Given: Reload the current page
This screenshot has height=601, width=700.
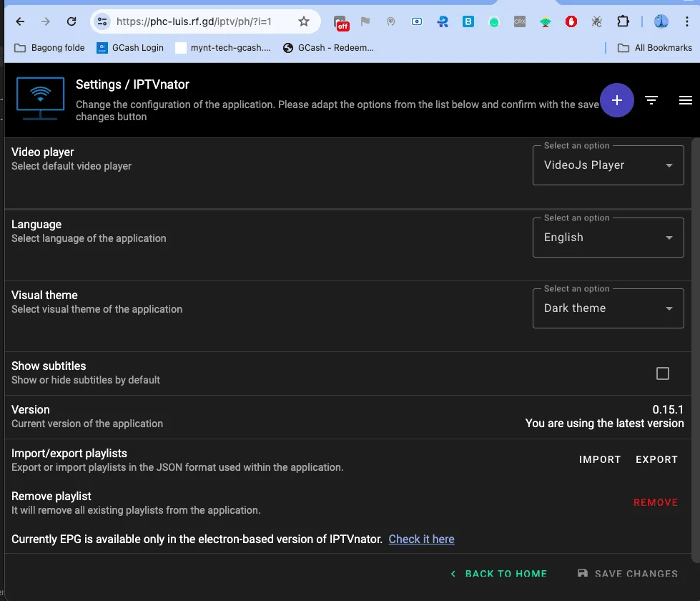Looking at the screenshot, I should [x=72, y=21].
